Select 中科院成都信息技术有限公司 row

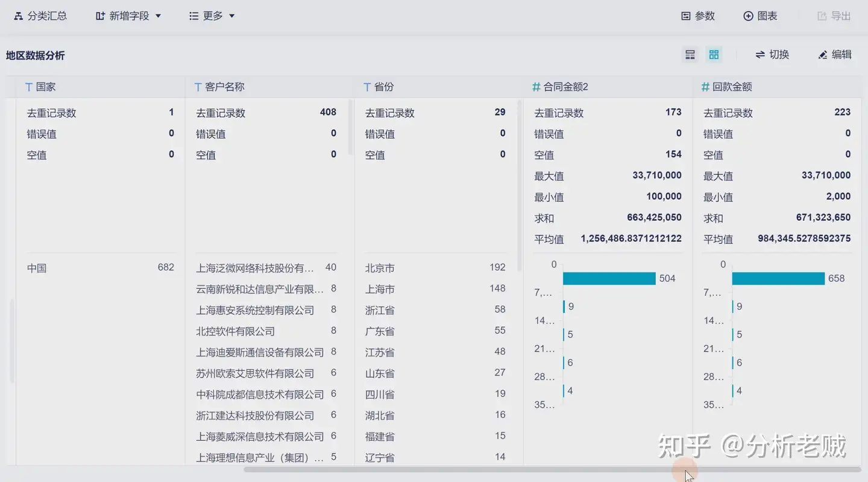click(266, 395)
